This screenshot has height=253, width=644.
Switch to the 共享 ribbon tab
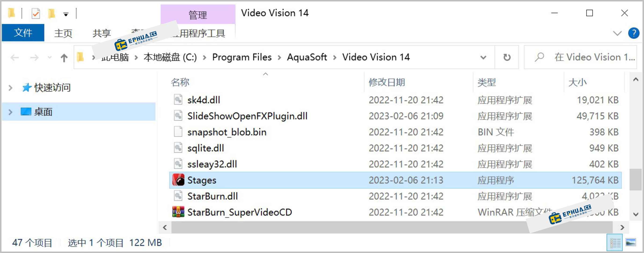coord(102,33)
